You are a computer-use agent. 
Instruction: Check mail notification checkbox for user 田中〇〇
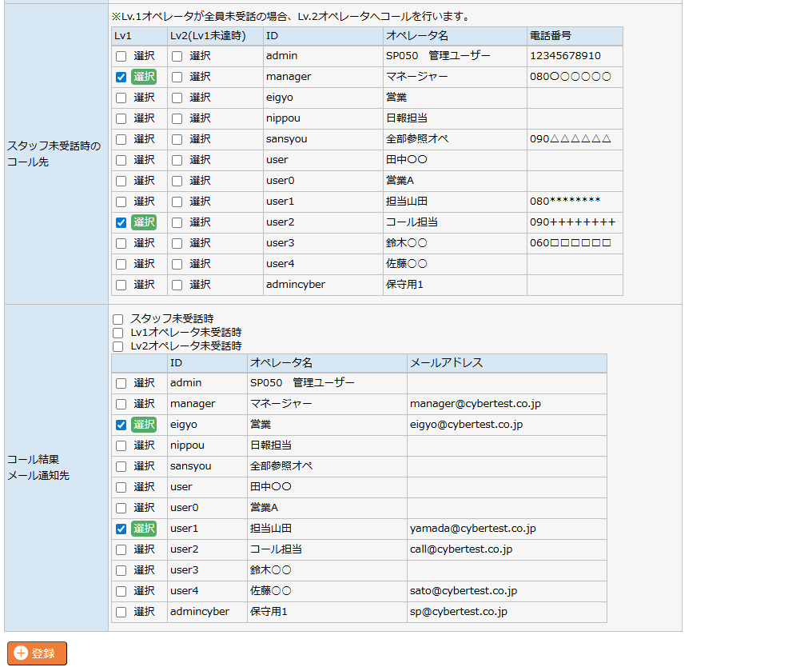coord(121,487)
